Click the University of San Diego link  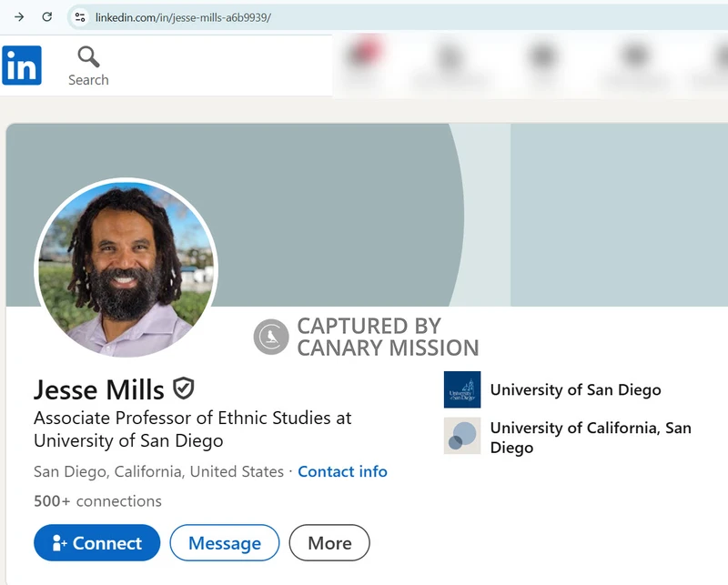click(x=576, y=389)
